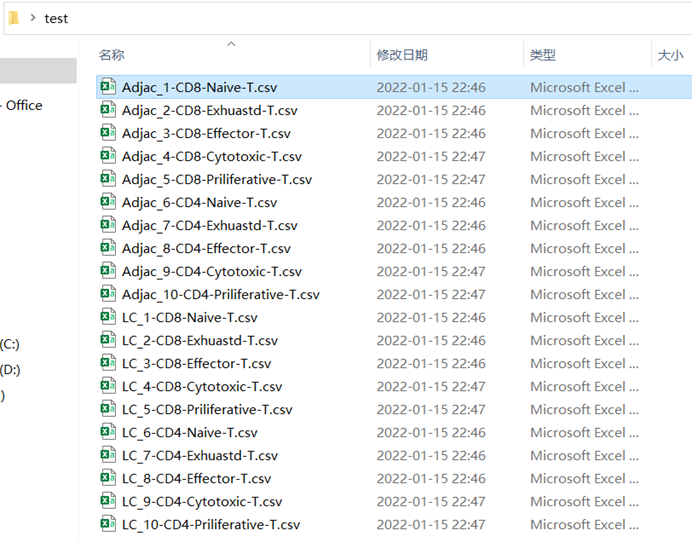This screenshot has width=692, height=542.
Task: Select file name LC_6-CD4-Naive-T.csv
Action: [x=190, y=432]
